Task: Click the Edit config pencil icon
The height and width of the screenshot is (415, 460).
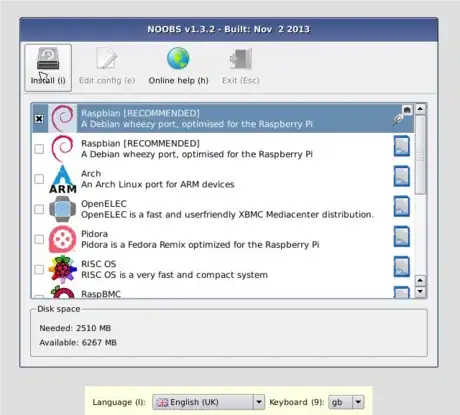Action: 107,59
